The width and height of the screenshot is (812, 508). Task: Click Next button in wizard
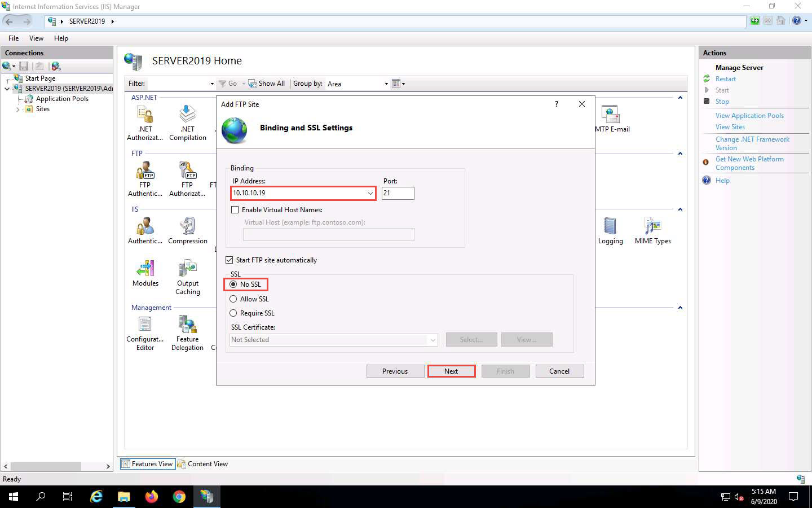click(451, 371)
